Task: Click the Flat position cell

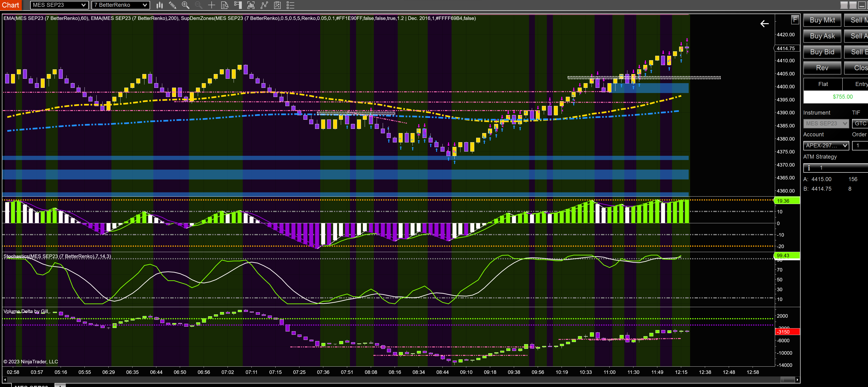Action: (823, 84)
